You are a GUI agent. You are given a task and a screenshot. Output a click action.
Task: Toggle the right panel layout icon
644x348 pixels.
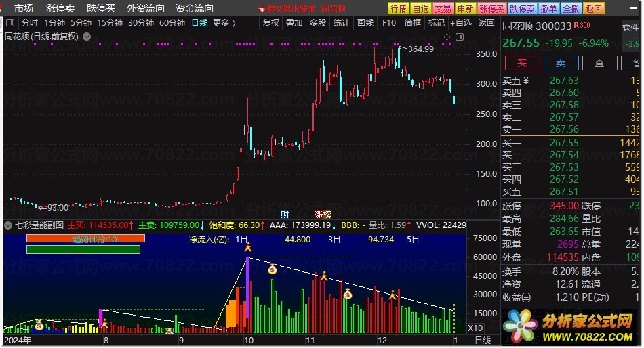tap(460, 37)
